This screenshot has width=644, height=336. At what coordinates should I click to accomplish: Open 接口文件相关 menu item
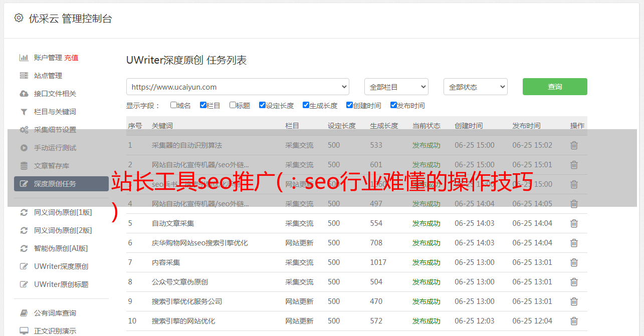(x=55, y=94)
